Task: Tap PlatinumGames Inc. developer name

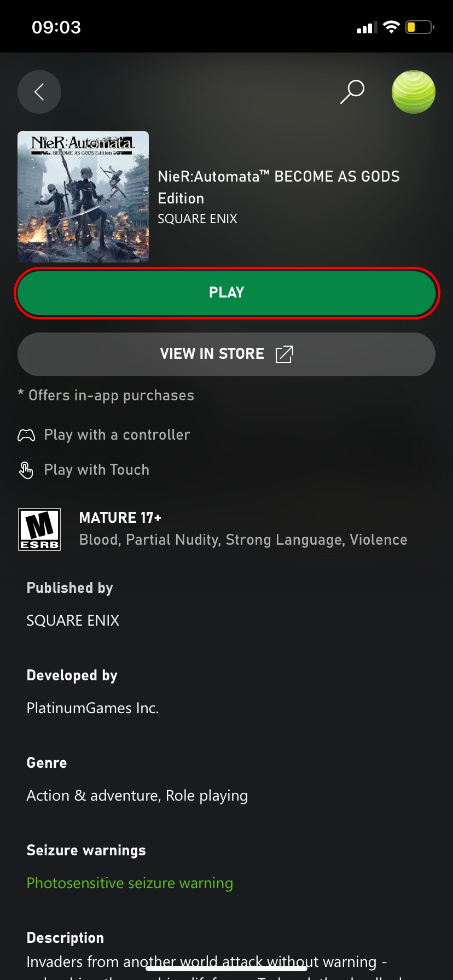Action: click(x=92, y=708)
